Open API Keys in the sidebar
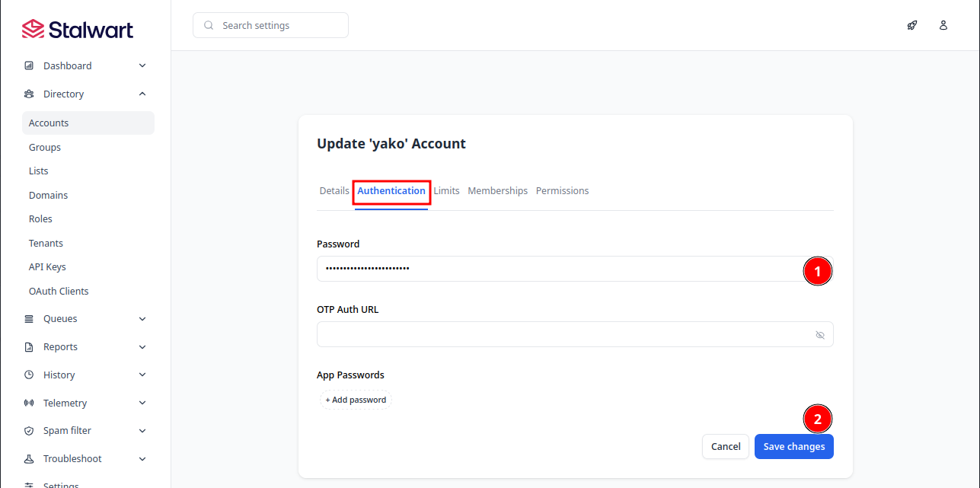The image size is (980, 488). 47,267
